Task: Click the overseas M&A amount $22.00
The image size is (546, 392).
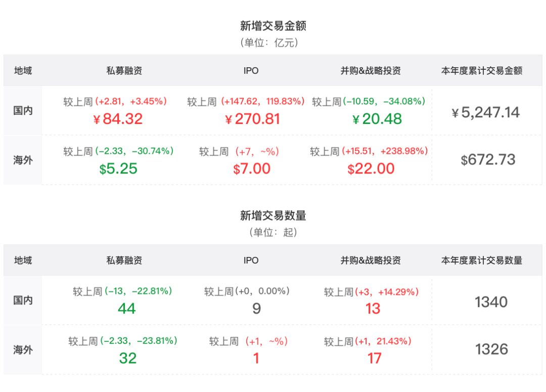Action: pyautogui.click(x=371, y=168)
